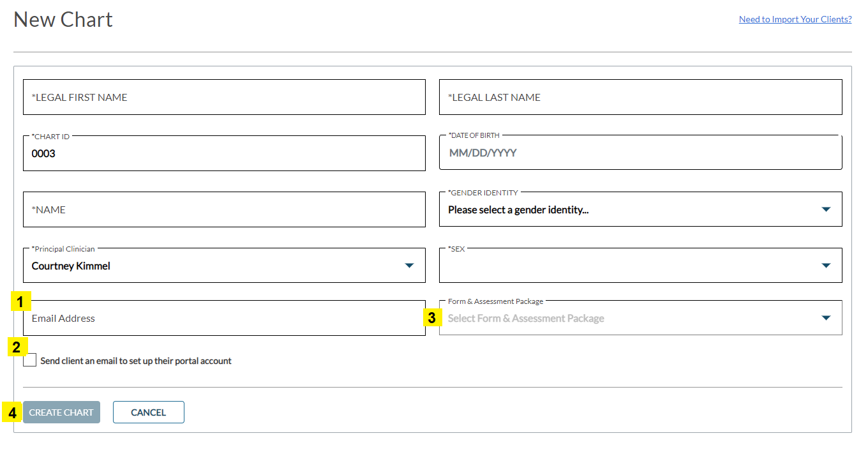The height and width of the screenshot is (461, 868).
Task: Click the Form & Assessment Package arrow
Action: pos(826,318)
